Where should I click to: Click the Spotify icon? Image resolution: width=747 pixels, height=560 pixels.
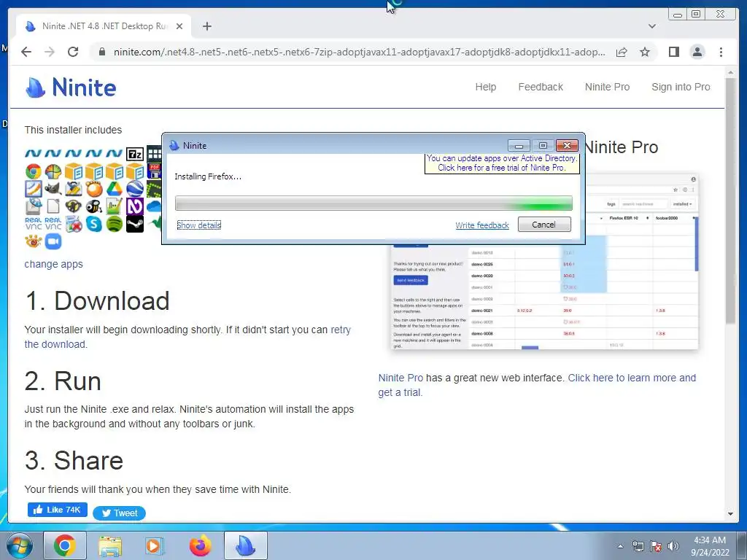pos(115,224)
